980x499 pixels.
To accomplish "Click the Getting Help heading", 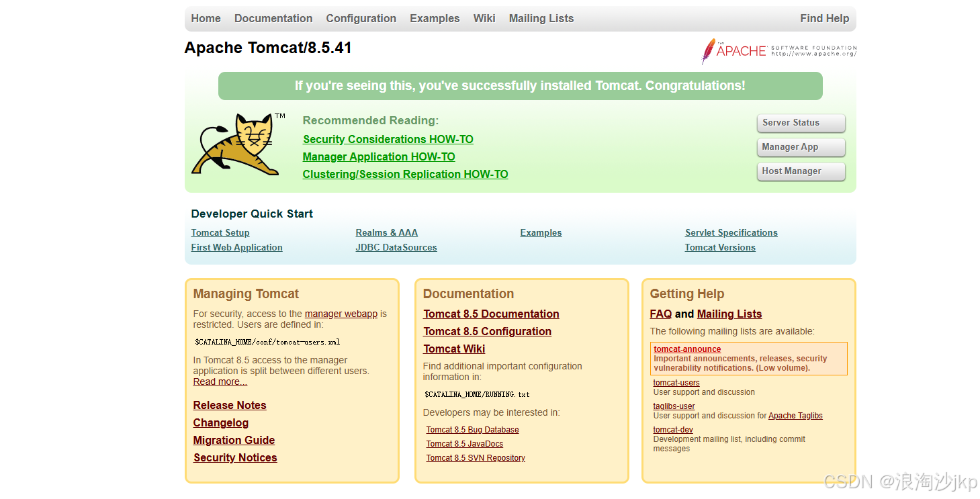I will tap(687, 294).
